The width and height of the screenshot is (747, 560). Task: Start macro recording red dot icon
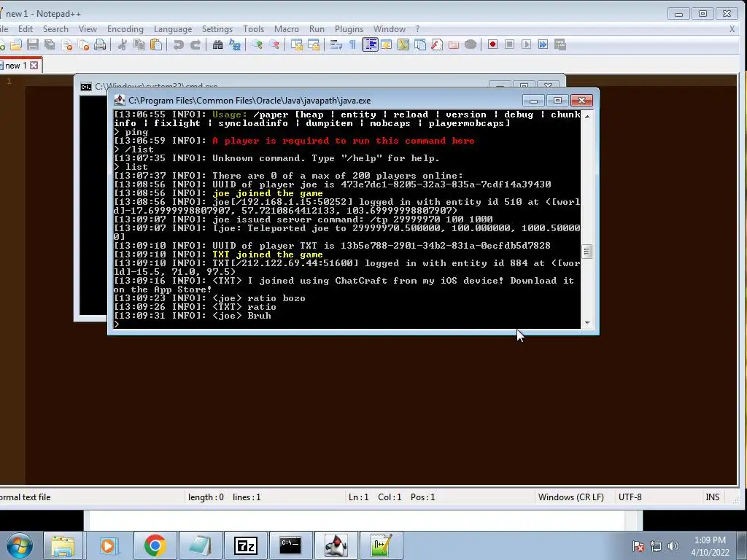[492, 44]
